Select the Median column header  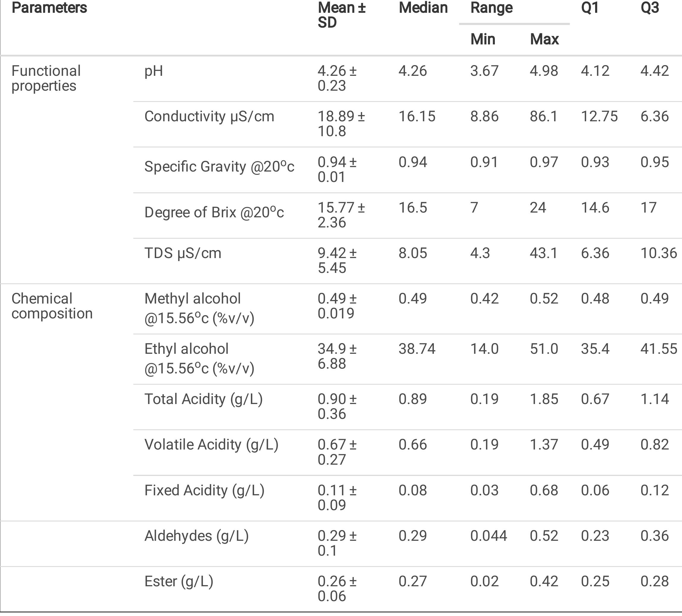pos(423,8)
